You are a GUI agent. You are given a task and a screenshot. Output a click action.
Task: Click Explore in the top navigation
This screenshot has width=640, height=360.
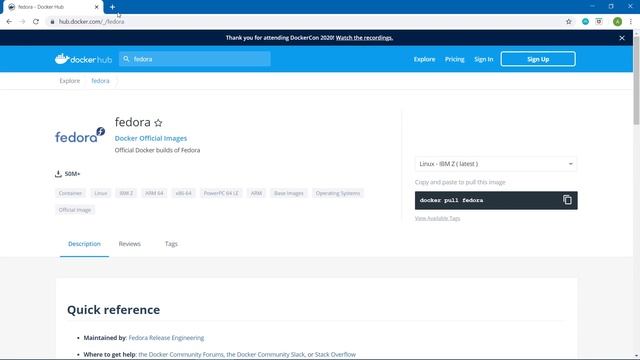[x=424, y=59]
